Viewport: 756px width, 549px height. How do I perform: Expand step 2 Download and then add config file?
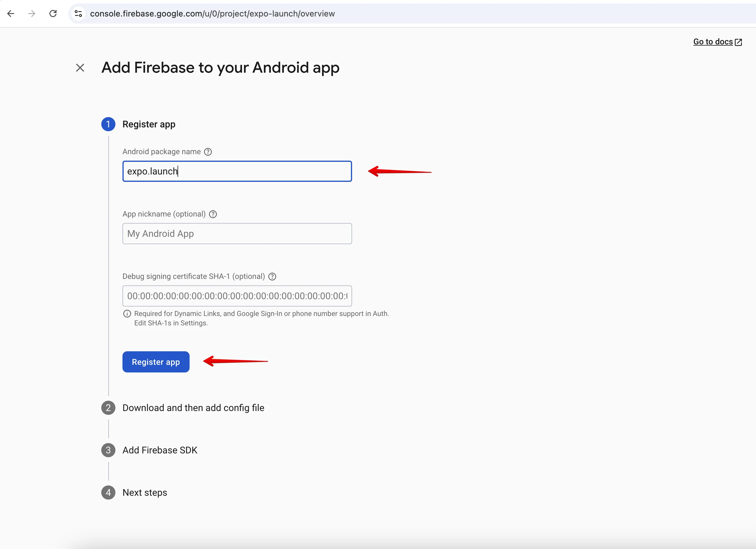pos(193,408)
